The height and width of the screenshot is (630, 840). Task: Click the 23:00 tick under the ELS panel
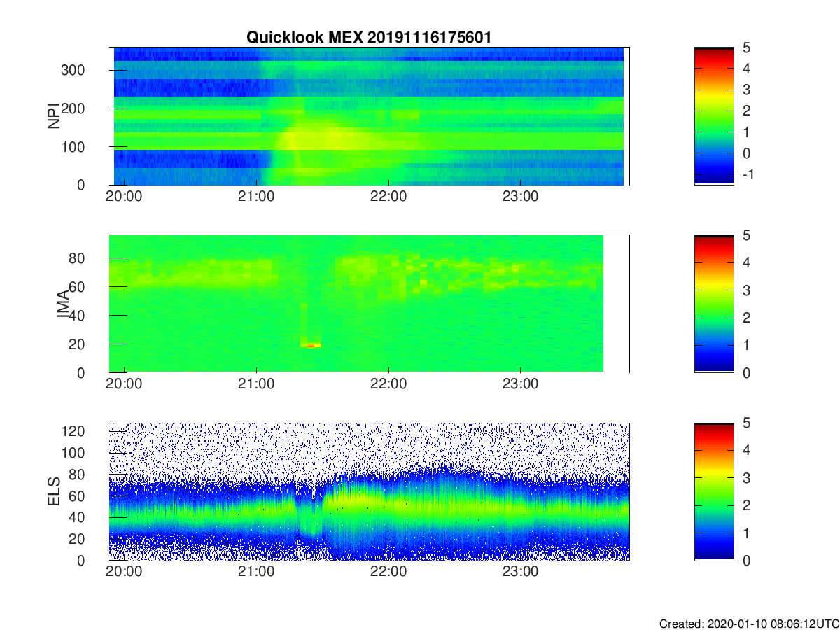pos(521,572)
